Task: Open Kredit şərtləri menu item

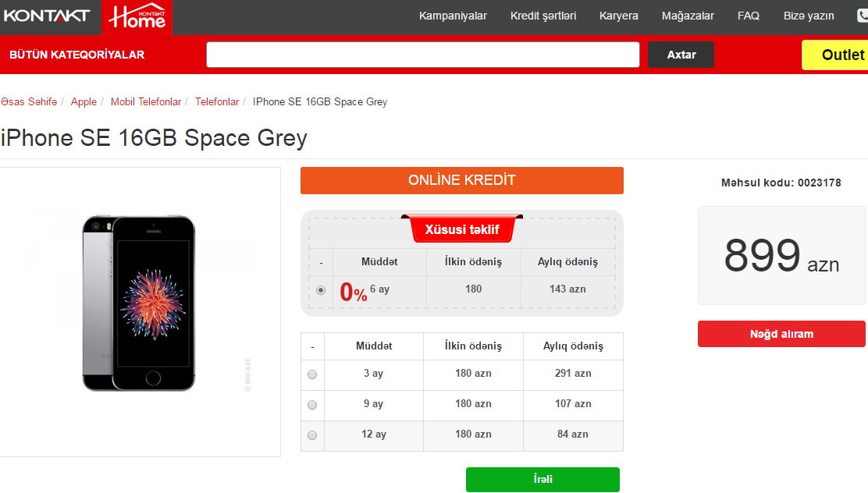Action: click(543, 16)
